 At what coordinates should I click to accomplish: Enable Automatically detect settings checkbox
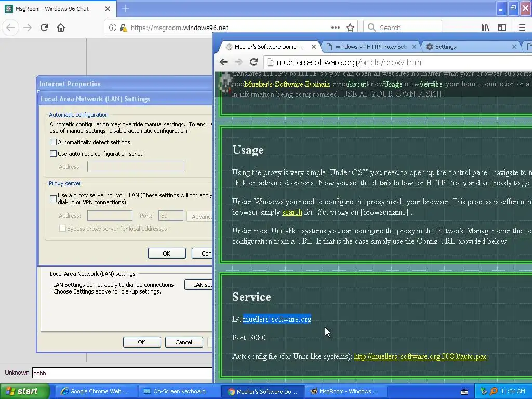coord(53,142)
